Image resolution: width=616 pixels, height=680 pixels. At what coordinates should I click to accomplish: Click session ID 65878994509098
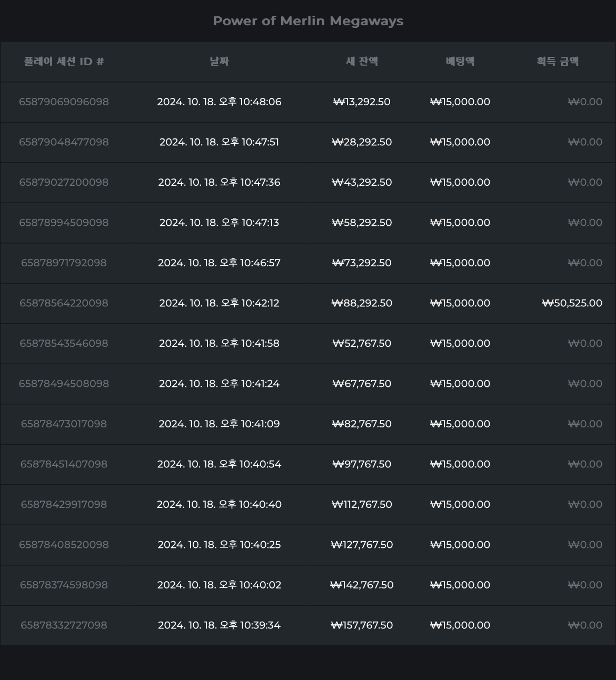[64, 223]
